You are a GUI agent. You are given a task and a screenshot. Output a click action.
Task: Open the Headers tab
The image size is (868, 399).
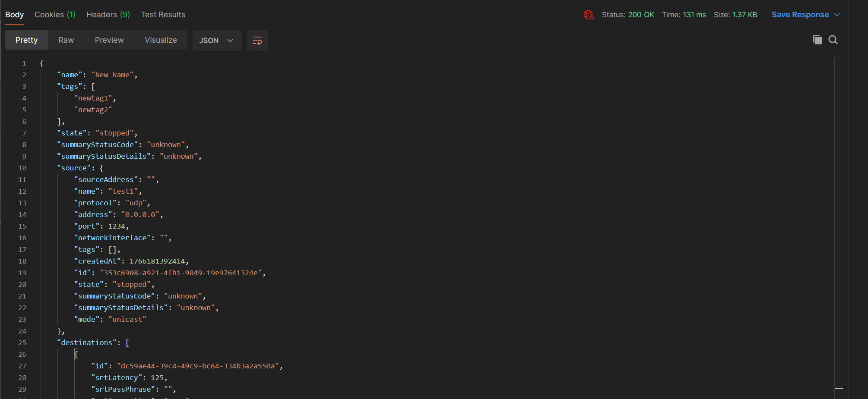pyautogui.click(x=108, y=15)
